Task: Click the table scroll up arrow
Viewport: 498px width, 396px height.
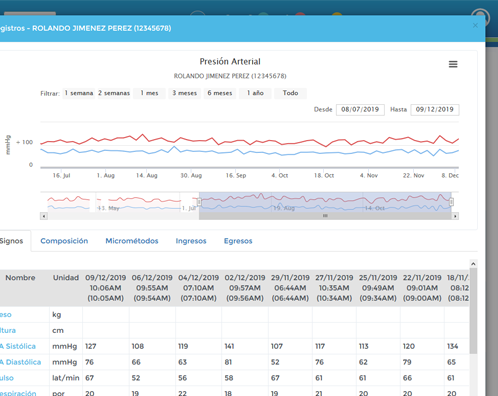Action: click(473, 264)
